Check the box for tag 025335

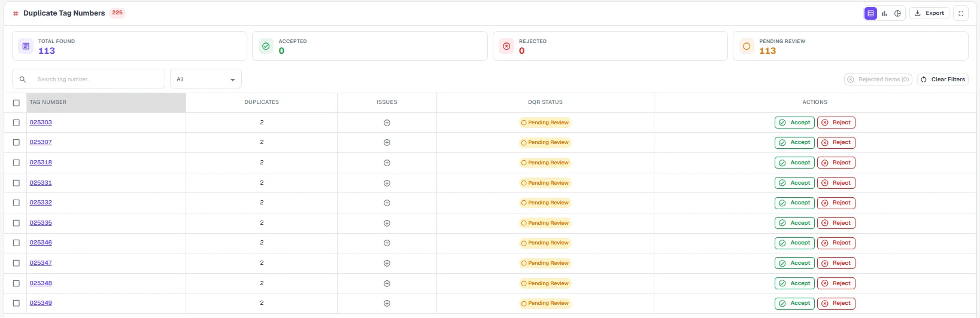pyautogui.click(x=16, y=223)
